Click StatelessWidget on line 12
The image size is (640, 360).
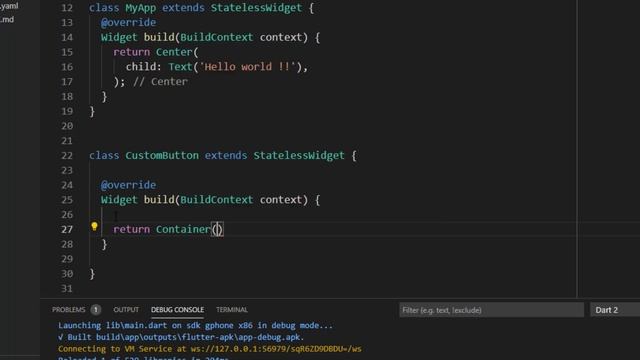pyautogui.click(x=256, y=8)
